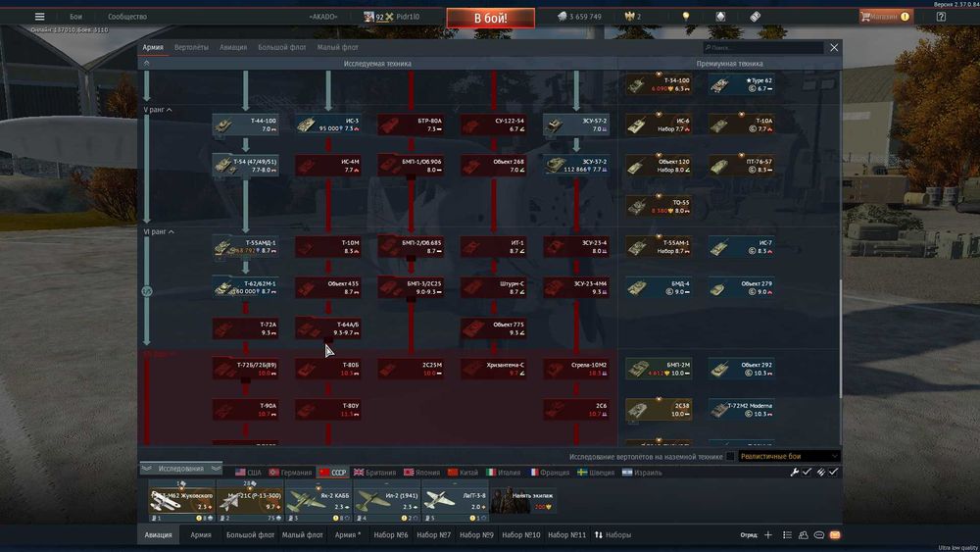Collapse all ranks with top chevron
980x552 pixels.
pyautogui.click(x=147, y=63)
